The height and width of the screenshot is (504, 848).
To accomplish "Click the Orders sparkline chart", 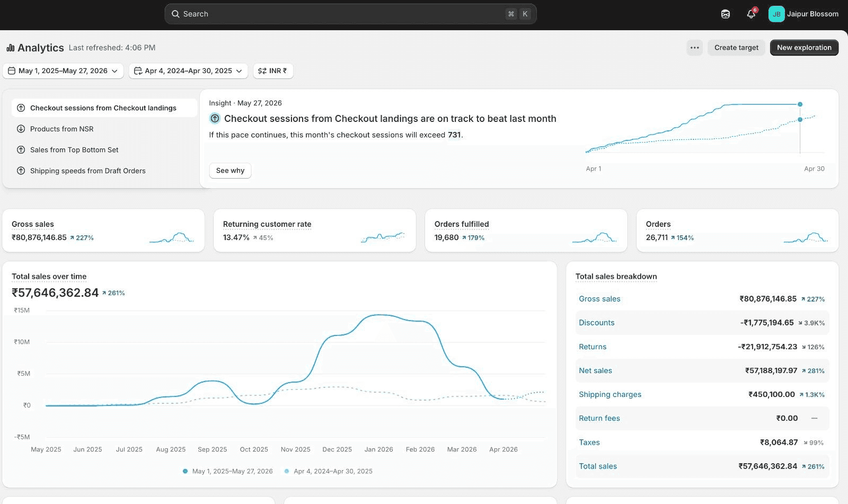I will pyautogui.click(x=806, y=237).
